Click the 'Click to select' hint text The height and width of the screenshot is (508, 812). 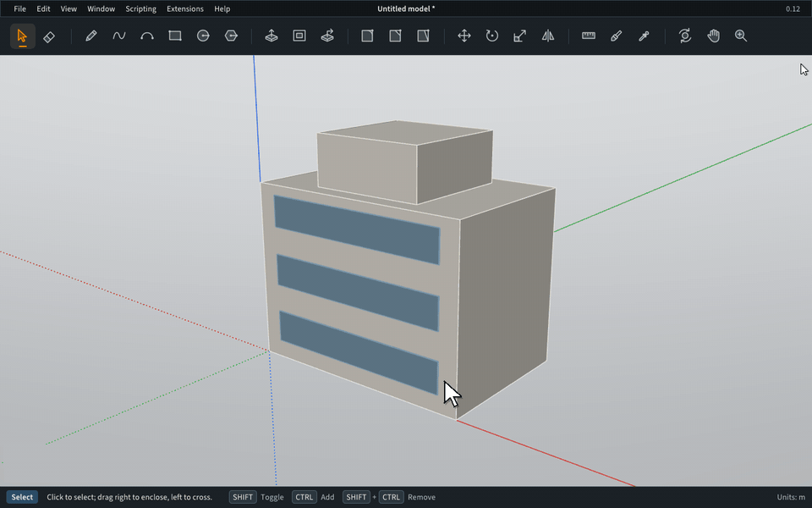[129, 497]
